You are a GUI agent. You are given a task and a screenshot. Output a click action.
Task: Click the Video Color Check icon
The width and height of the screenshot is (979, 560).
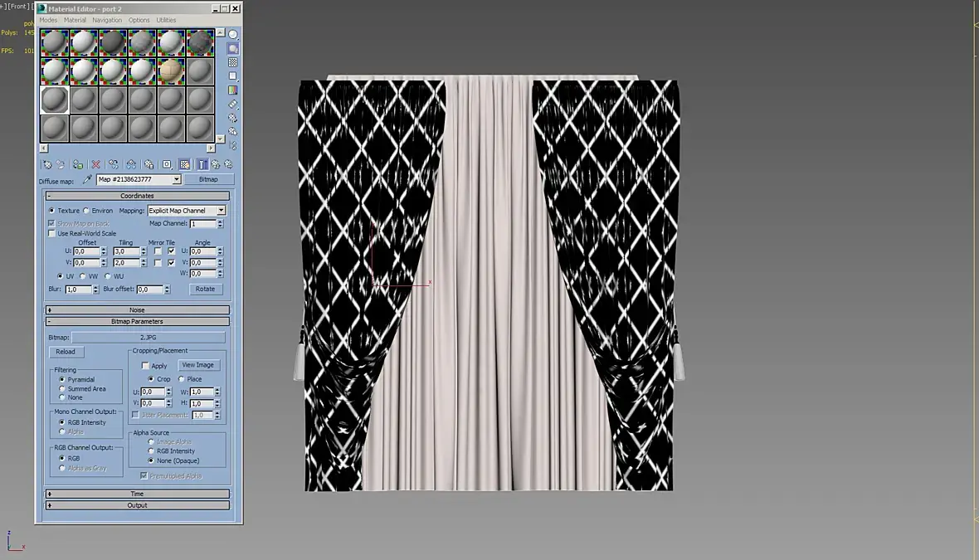pyautogui.click(x=233, y=90)
